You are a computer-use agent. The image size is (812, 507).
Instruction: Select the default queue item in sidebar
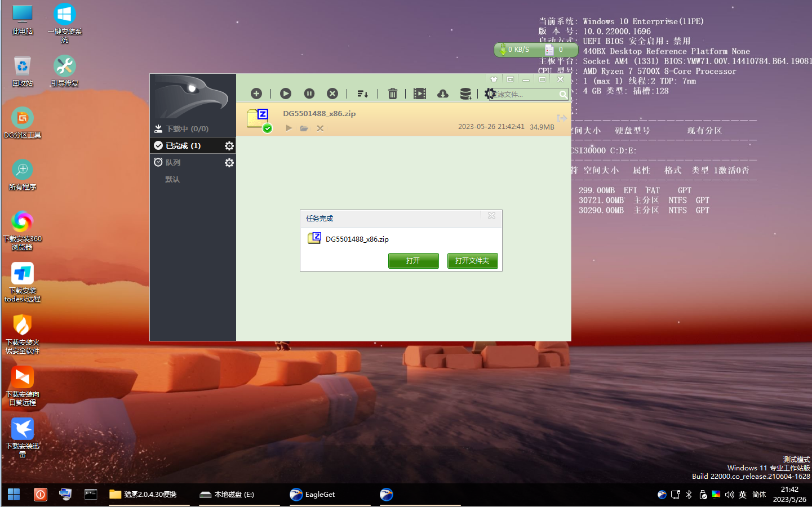tap(172, 179)
